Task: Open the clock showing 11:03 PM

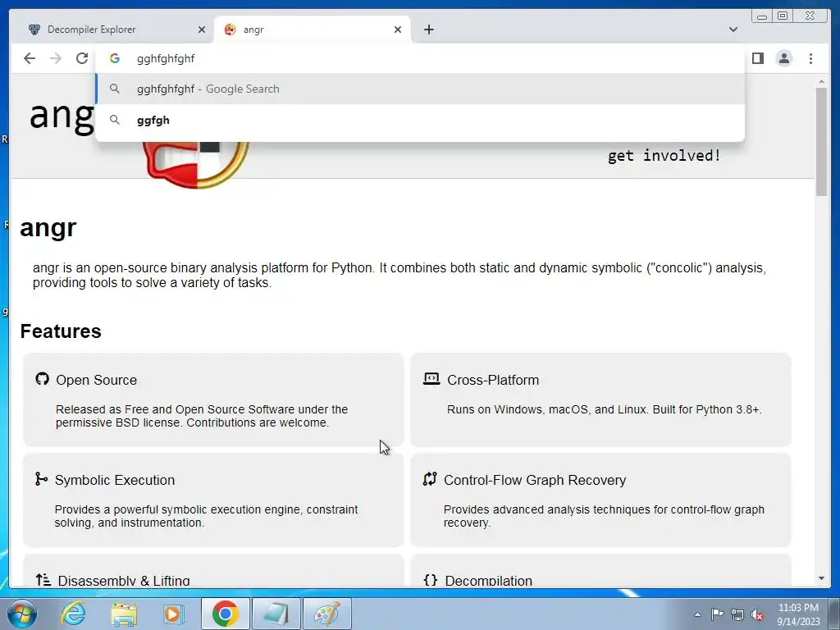Action: click(798, 614)
